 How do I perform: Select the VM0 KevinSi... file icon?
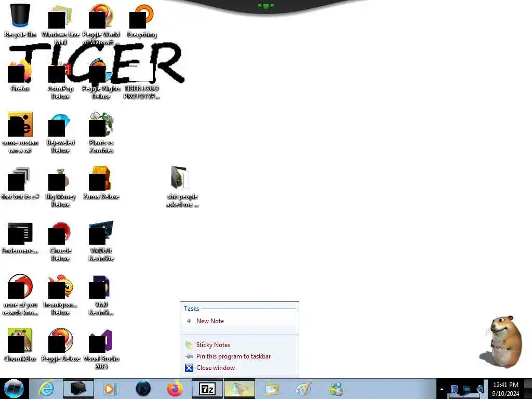click(x=101, y=295)
